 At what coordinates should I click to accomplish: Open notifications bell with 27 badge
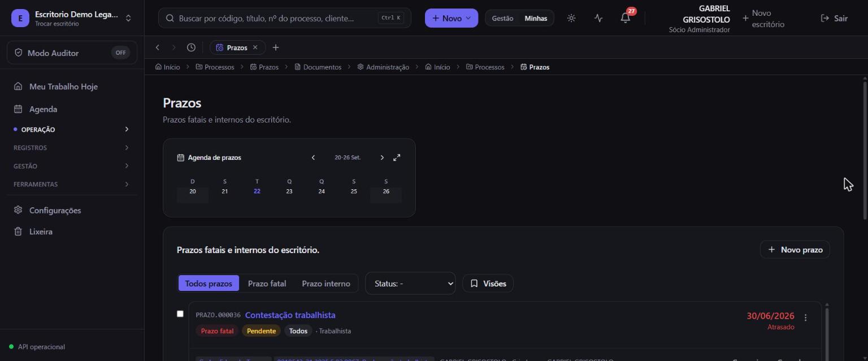point(626,18)
